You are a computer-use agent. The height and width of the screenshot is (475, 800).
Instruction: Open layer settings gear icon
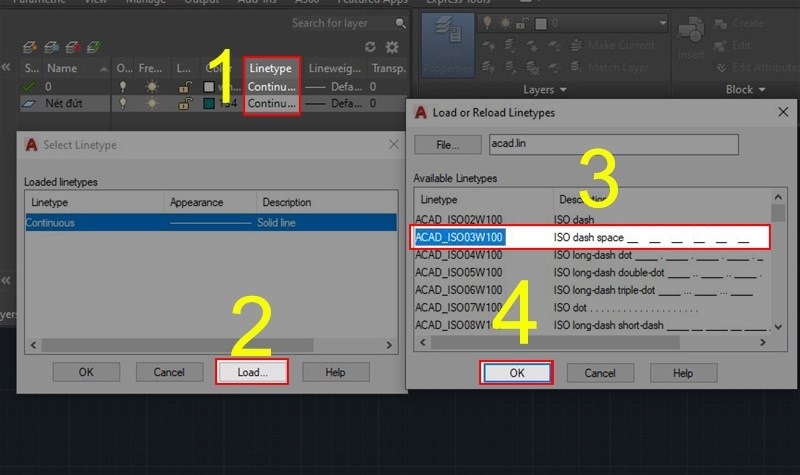(x=392, y=47)
